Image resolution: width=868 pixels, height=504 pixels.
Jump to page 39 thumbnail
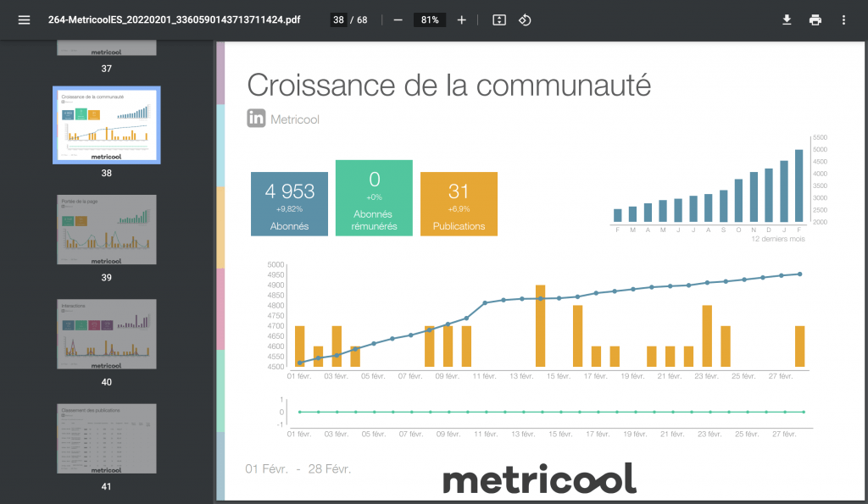click(x=106, y=230)
